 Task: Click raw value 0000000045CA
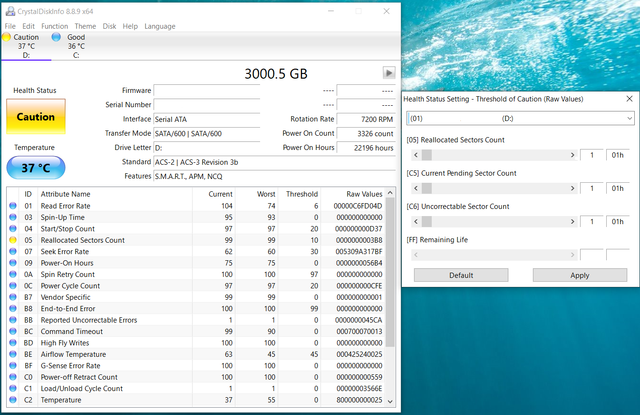click(359, 320)
